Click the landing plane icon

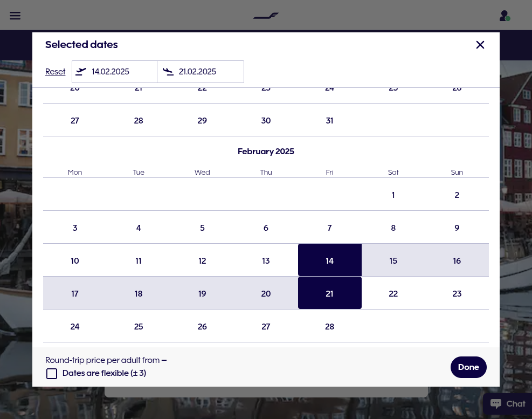pyautogui.click(x=168, y=71)
